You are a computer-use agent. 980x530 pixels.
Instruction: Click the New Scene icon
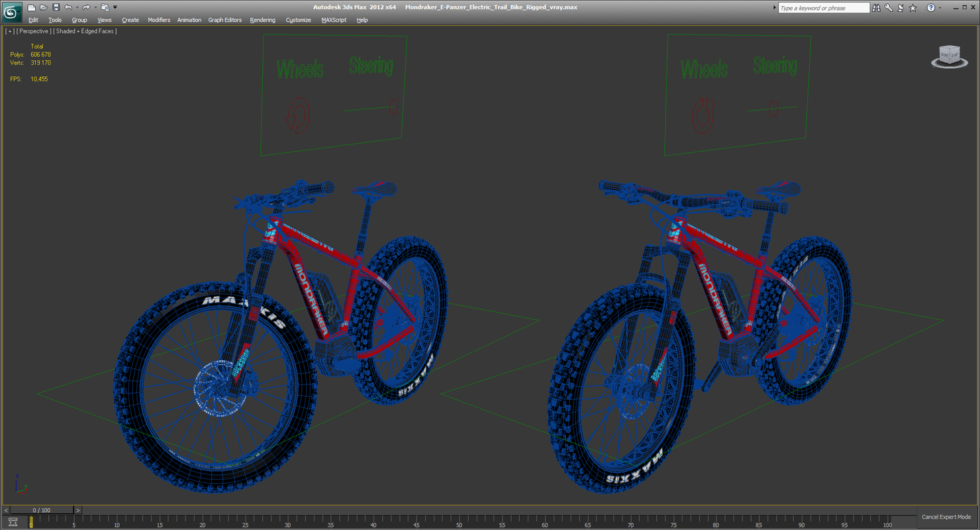[31, 7]
